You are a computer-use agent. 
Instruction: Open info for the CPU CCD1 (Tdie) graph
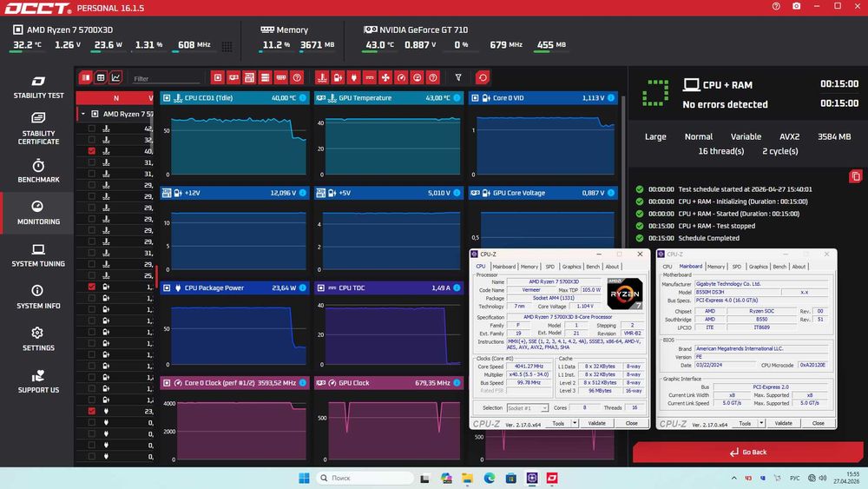[303, 98]
